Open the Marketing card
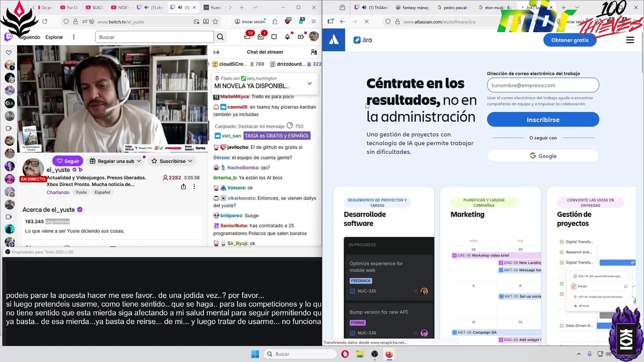Viewport: 644px width, 362px height. [490, 265]
